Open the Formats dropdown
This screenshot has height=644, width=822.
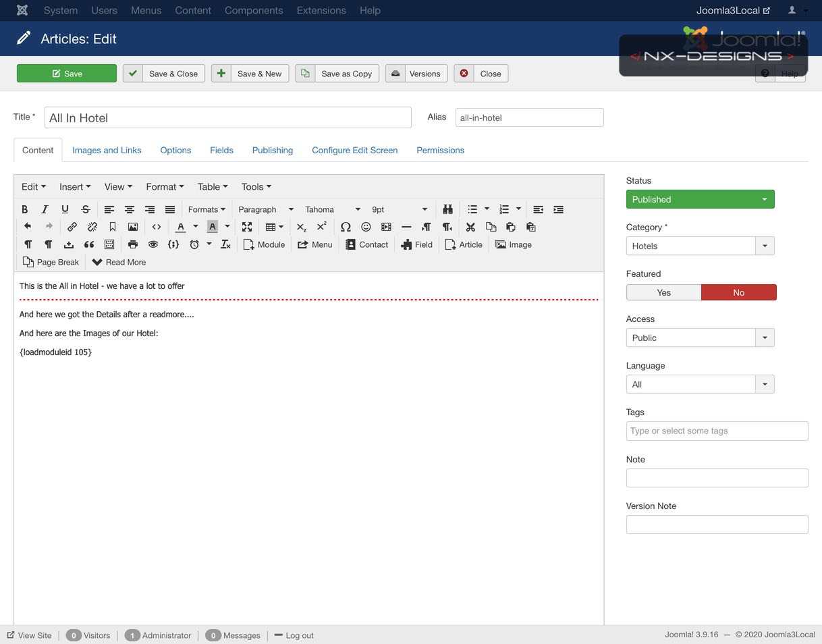[207, 209]
